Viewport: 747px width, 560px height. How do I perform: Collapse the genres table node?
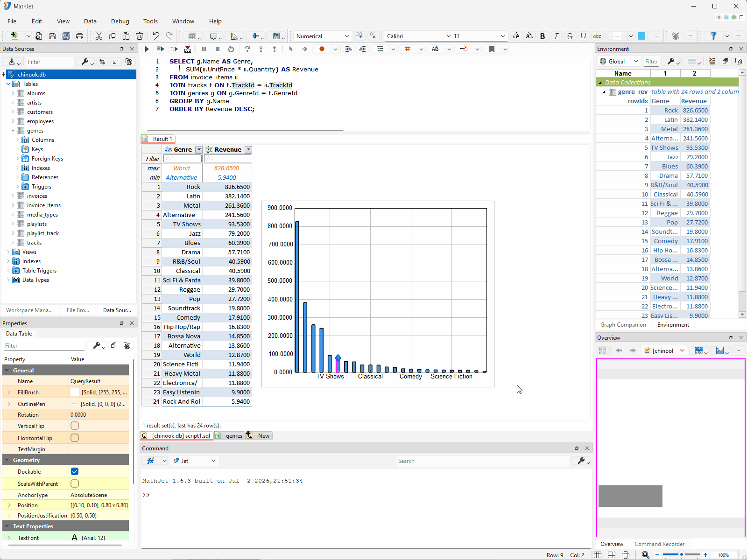point(13,131)
